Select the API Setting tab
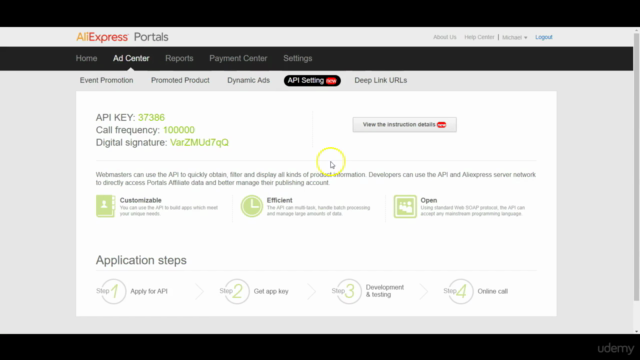The image size is (640, 360). (x=312, y=80)
